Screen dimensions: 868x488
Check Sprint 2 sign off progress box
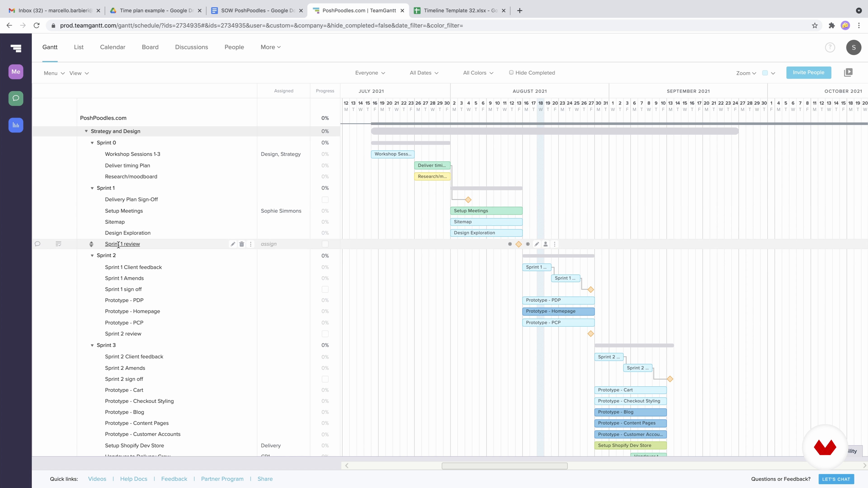(x=325, y=379)
